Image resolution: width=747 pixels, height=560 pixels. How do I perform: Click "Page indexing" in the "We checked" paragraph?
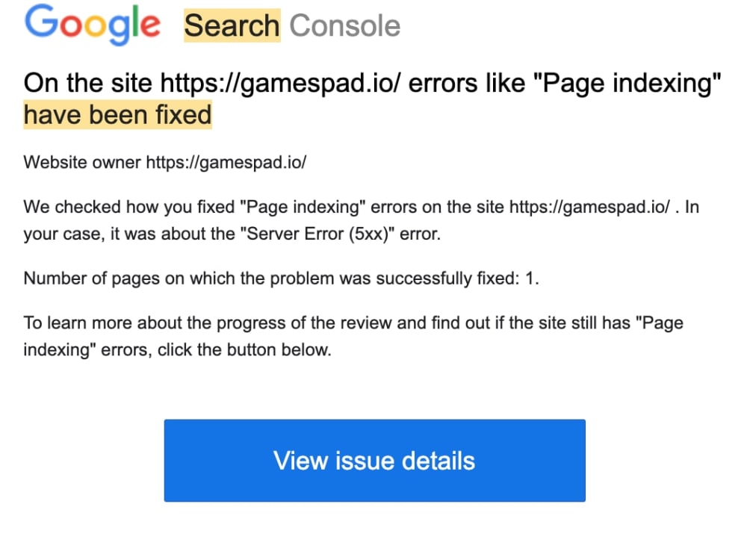(x=303, y=207)
